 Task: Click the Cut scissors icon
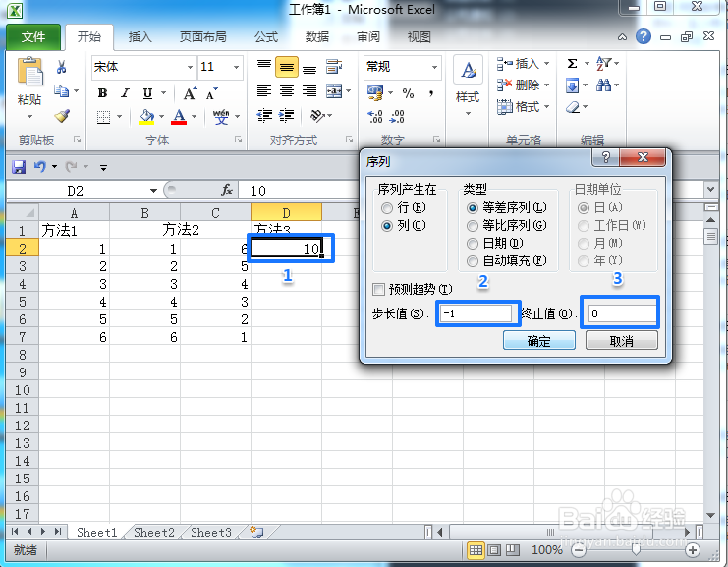point(61,67)
